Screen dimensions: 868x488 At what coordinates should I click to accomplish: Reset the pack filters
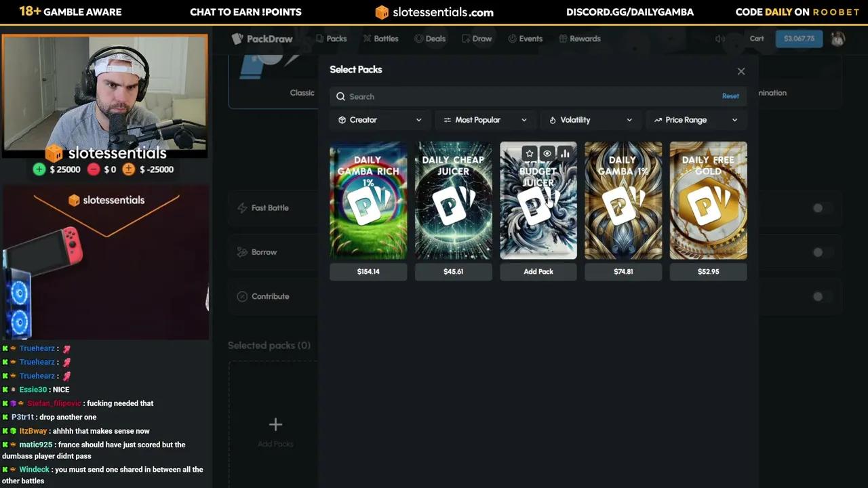pyautogui.click(x=730, y=96)
